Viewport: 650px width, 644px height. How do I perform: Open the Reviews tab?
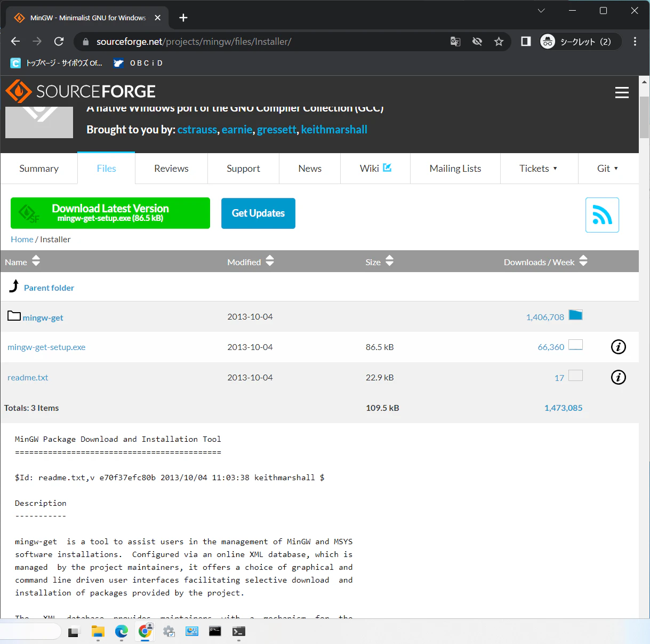pos(171,169)
